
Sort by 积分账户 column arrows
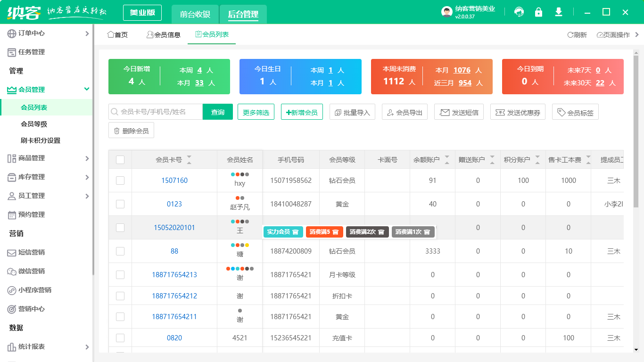[537, 160]
